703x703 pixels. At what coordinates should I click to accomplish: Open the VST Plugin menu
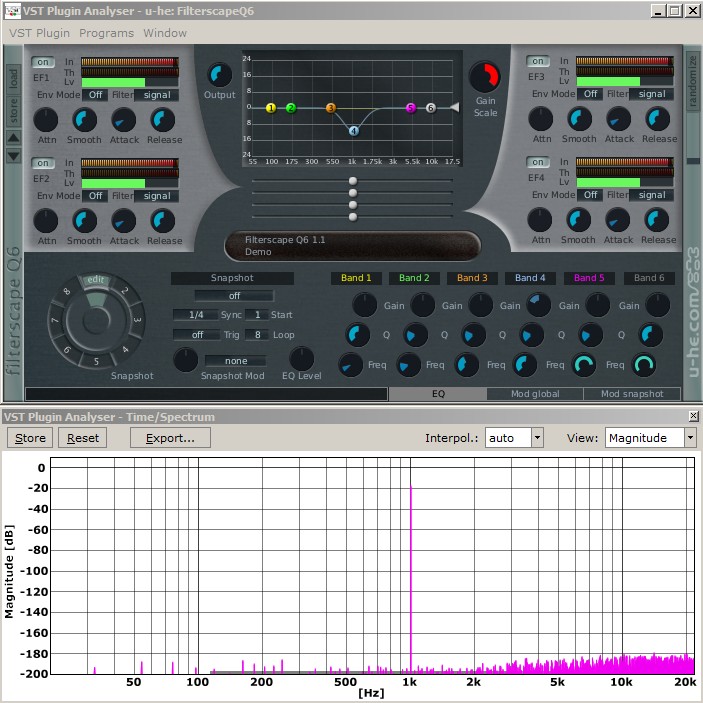(39, 33)
